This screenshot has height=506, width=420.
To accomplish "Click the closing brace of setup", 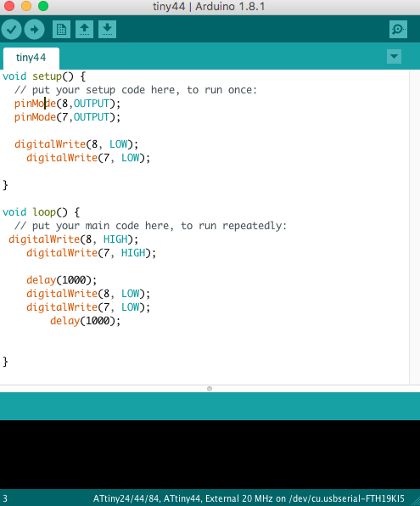I will coord(5,185).
